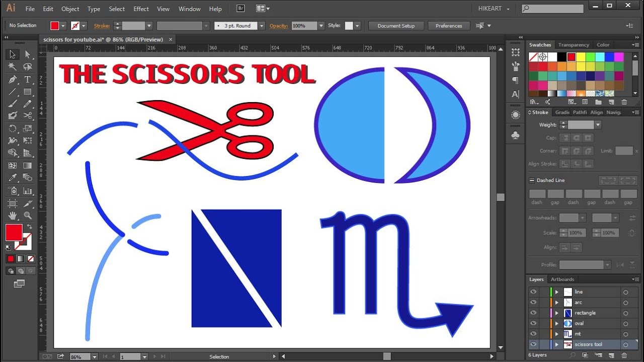Image resolution: width=644 pixels, height=362 pixels.
Task: Hide the scissors tool layer
Action: tap(533, 344)
